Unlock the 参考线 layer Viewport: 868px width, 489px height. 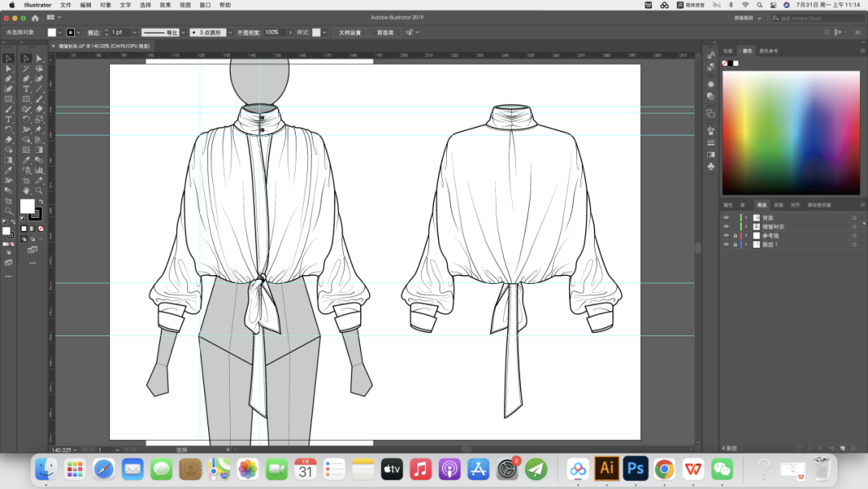(735, 236)
